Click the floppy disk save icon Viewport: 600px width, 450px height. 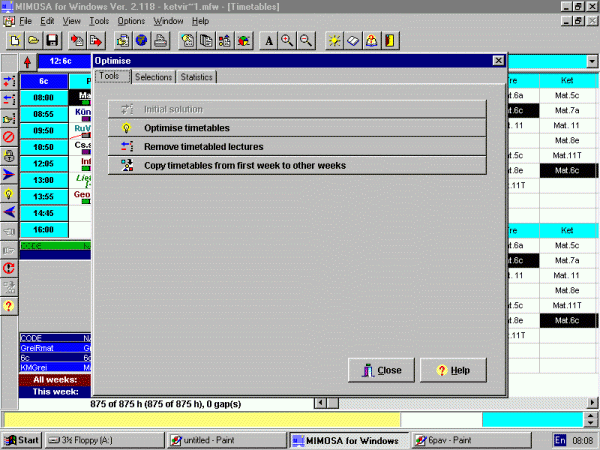click(51, 41)
